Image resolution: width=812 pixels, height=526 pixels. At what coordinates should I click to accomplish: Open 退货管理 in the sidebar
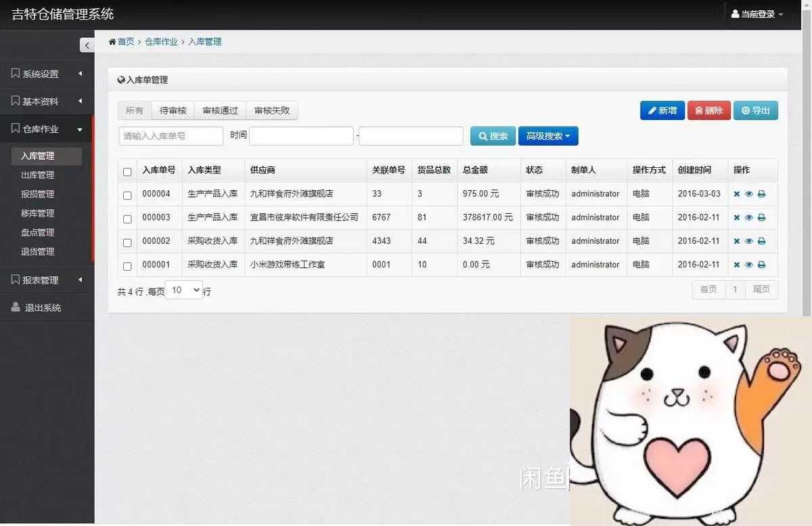point(38,252)
